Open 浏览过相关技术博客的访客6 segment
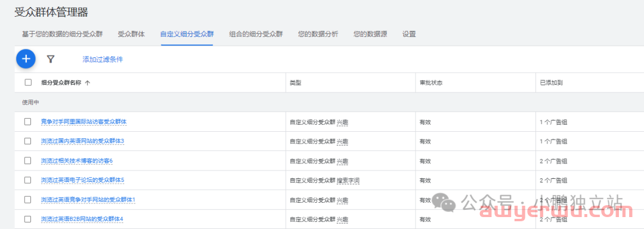 point(77,161)
